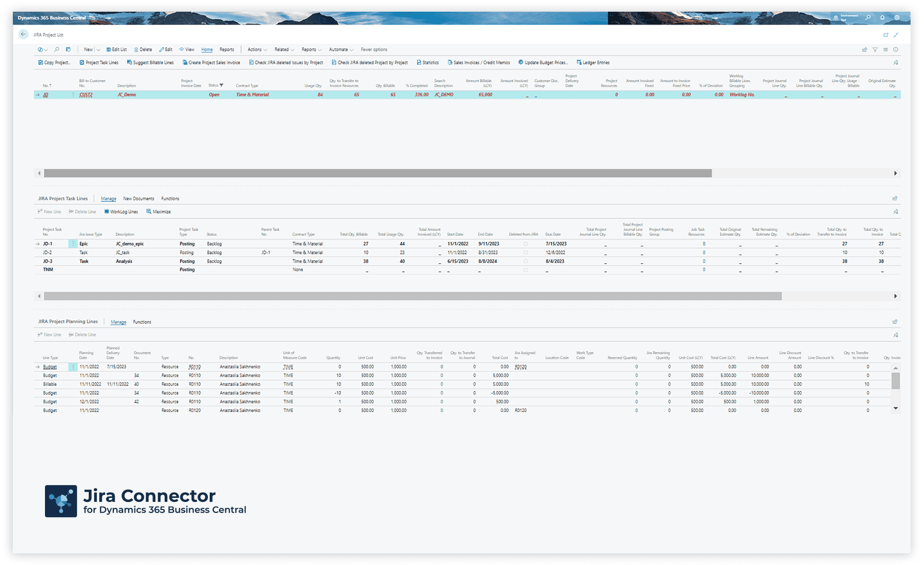924x565 pixels.
Task: Click the New button
Action: [x=88, y=50]
